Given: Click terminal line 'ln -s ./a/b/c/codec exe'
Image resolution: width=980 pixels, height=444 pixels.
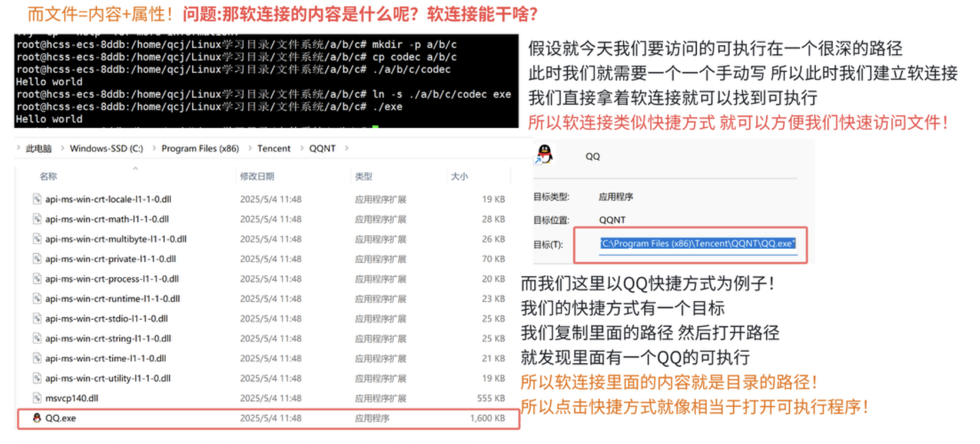Looking at the screenshot, I should coord(442,94).
